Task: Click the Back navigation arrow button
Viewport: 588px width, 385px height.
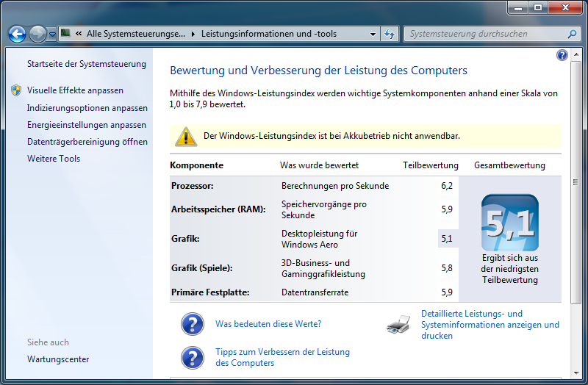Action: point(17,34)
